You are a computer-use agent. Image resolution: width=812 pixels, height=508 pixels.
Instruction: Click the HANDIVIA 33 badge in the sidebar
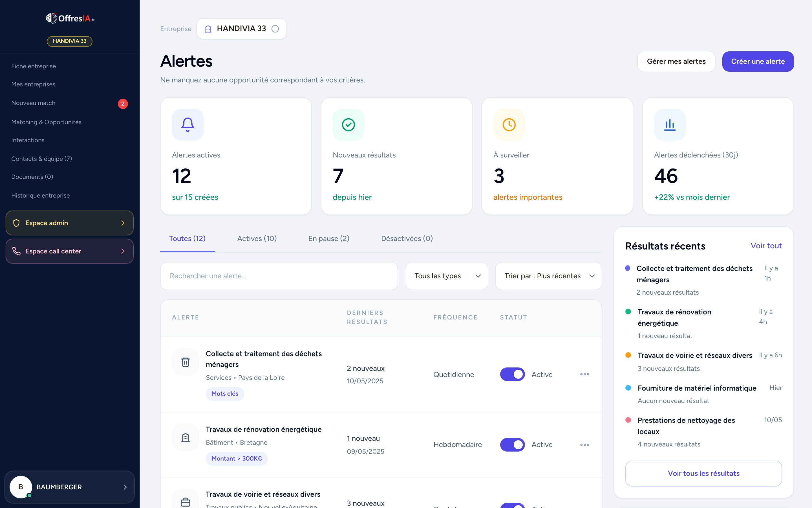pyautogui.click(x=69, y=41)
